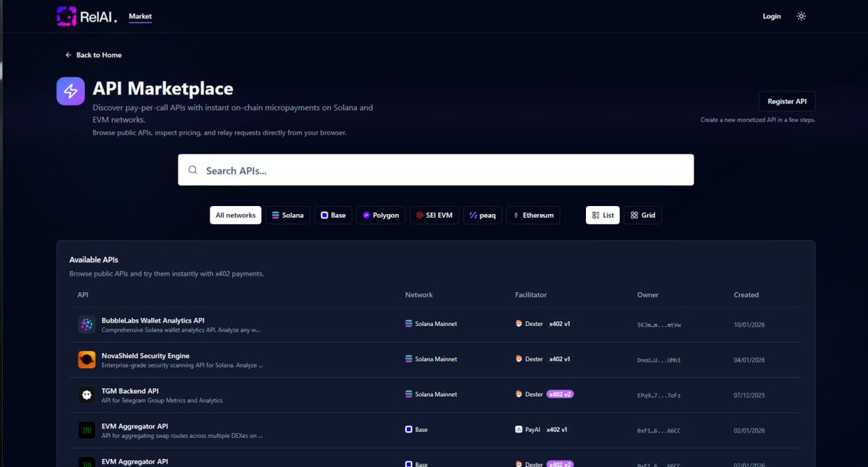Click x402 v1 label in BubbleLabs row
The image size is (868, 467).
pos(560,324)
